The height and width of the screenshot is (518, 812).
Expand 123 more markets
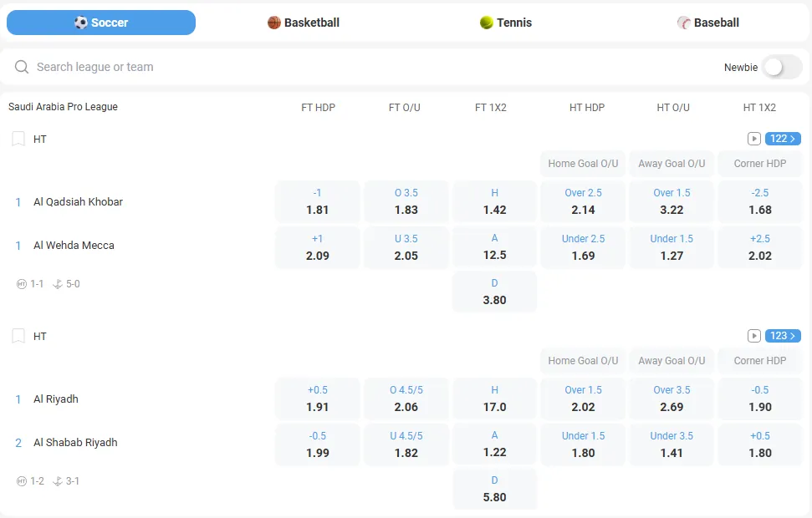[783, 336]
